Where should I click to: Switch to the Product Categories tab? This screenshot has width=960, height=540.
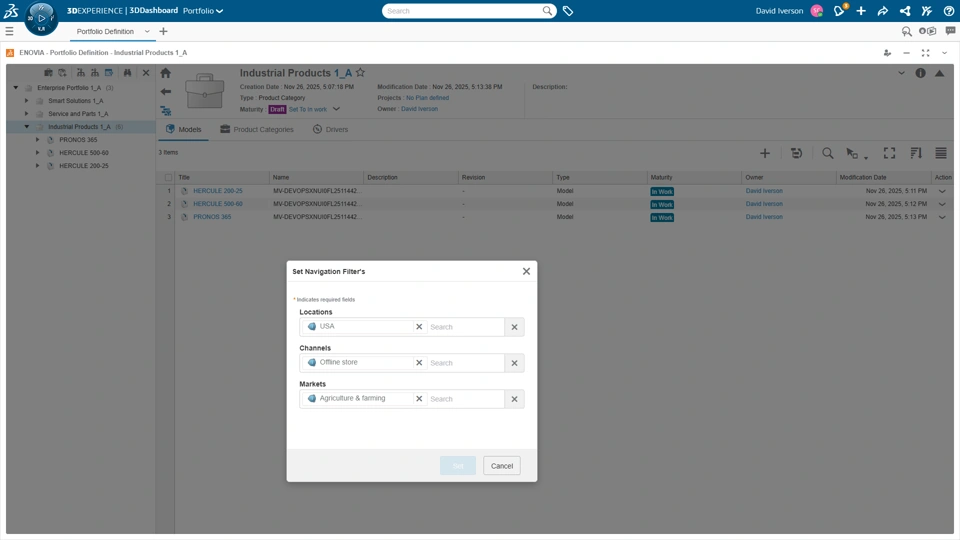pos(257,129)
